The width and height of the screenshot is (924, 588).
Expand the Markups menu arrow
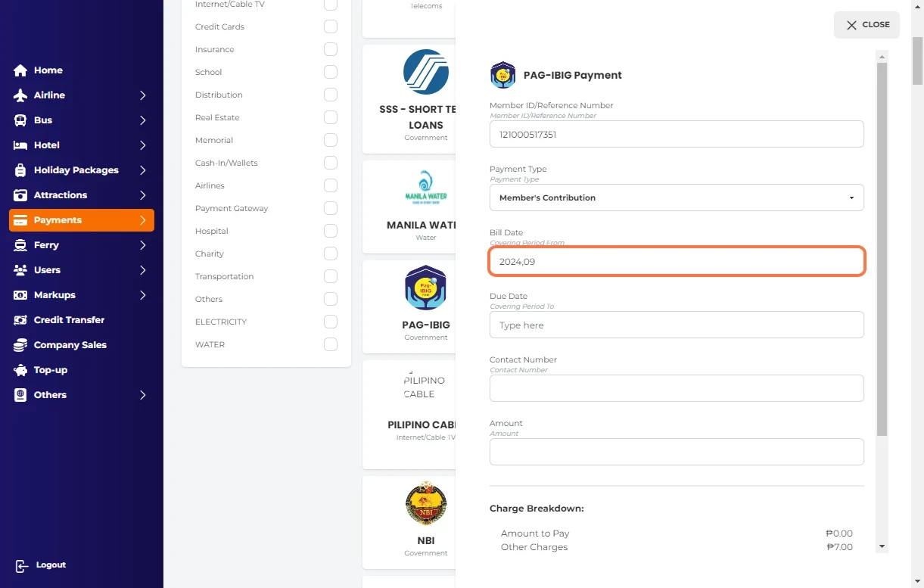[142, 295]
